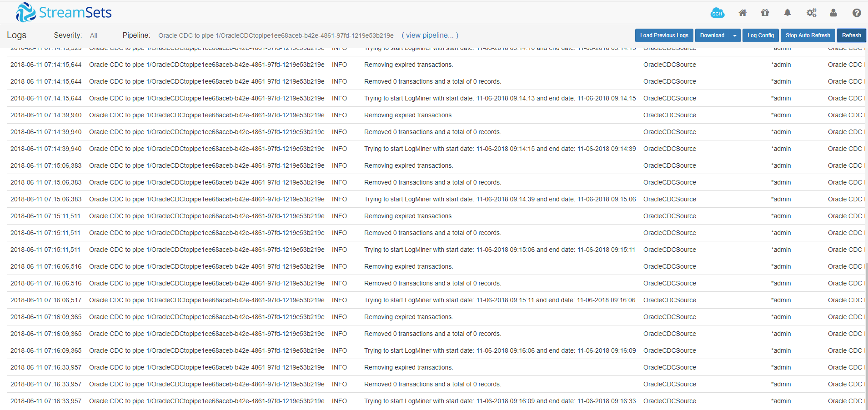Screen dimensions: 868x410
Task: Click timestamp 07:16:33,957 Removed 0 transactions row
Action: pos(46,384)
